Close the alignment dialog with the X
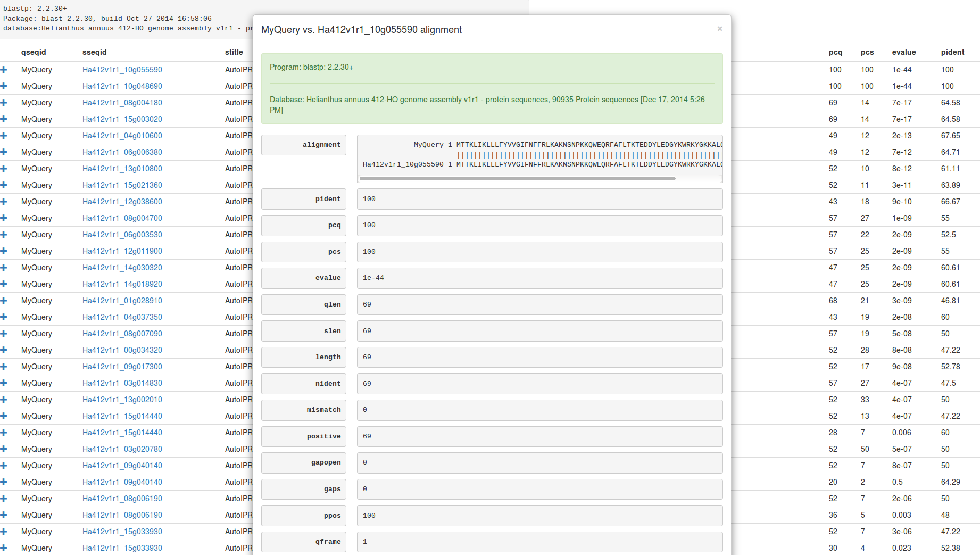The height and width of the screenshot is (555, 980). pyautogui.click(x=719, y=29)
